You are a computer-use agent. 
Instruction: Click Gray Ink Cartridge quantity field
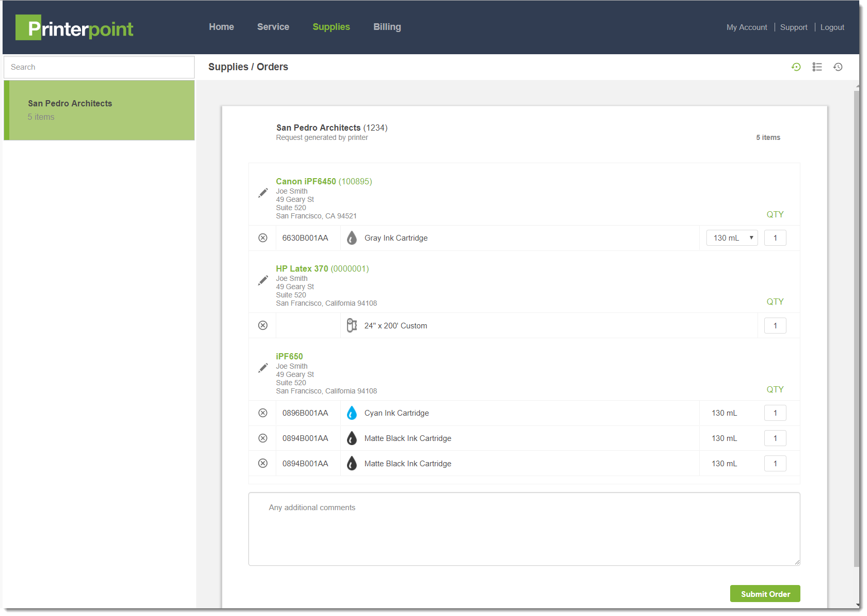click(x=775, y=238)
